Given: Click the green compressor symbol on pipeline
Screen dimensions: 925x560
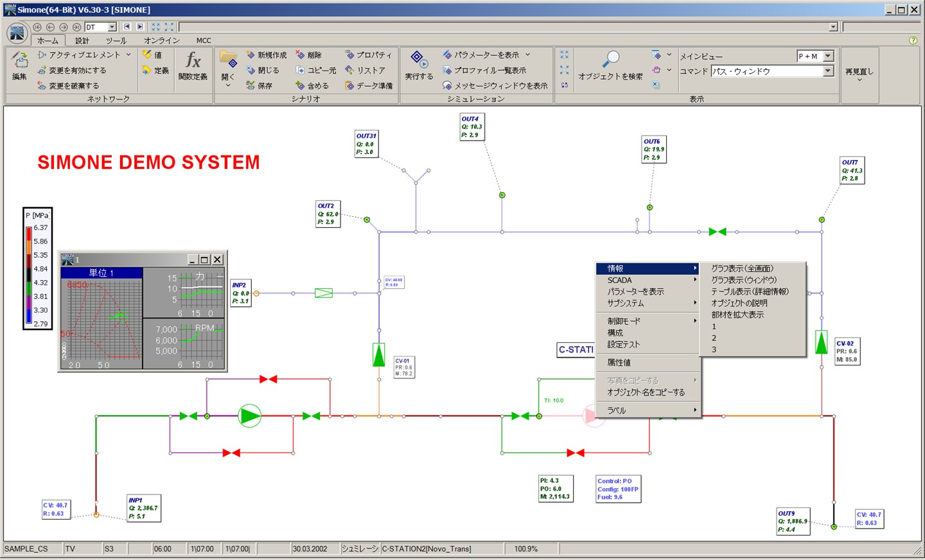Looking at the screenshot, I should pos(250,416).
